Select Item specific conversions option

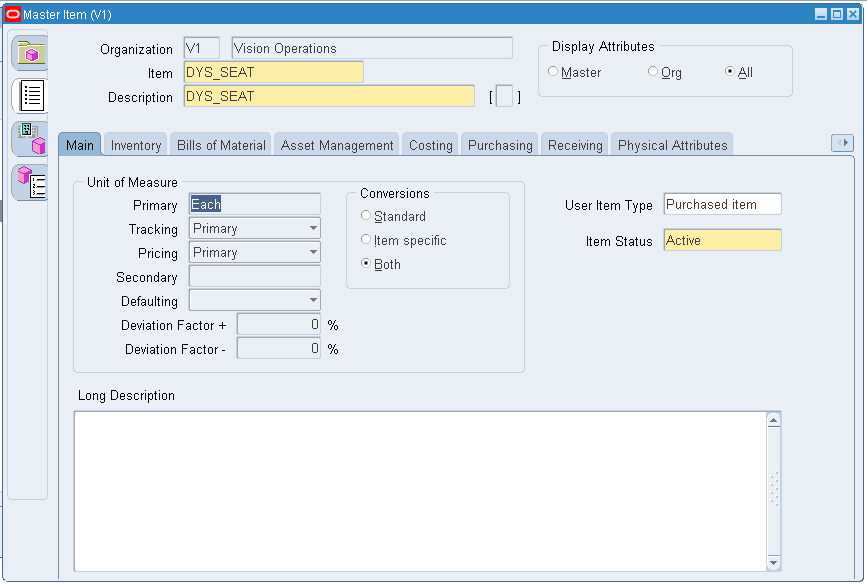click(365, 239)
